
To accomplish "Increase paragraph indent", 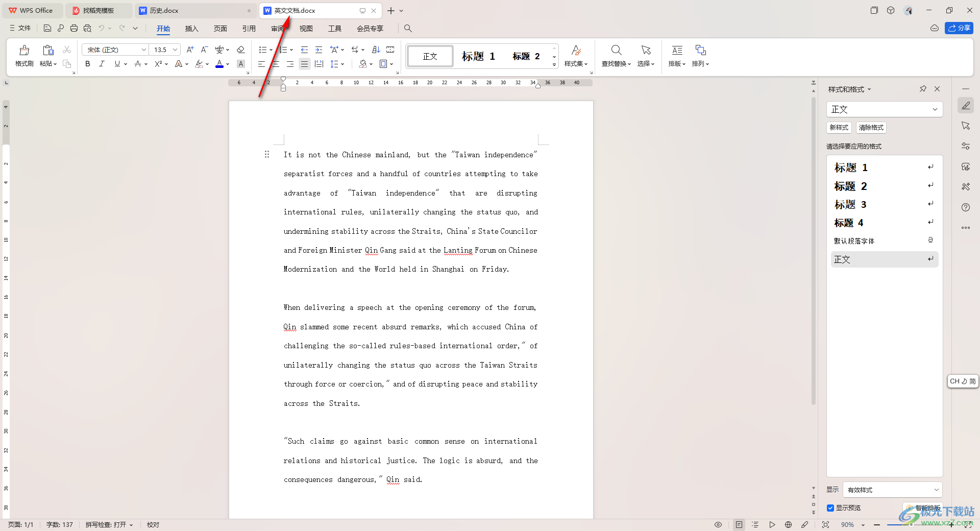I will click(x=318, y=50).
